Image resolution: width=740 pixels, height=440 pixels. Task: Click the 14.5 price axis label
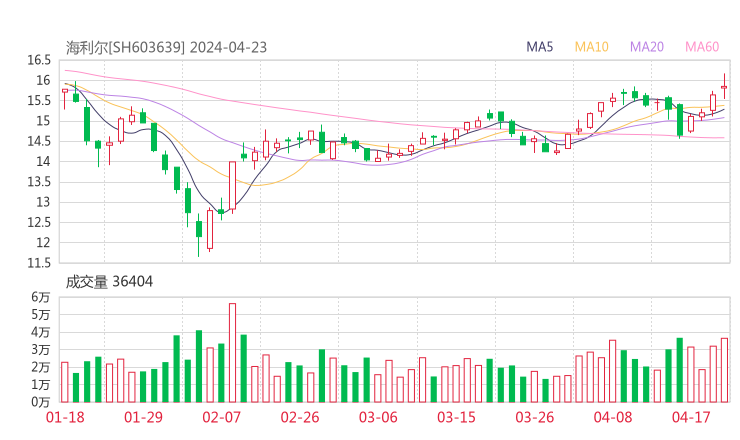tap(39, 141)
